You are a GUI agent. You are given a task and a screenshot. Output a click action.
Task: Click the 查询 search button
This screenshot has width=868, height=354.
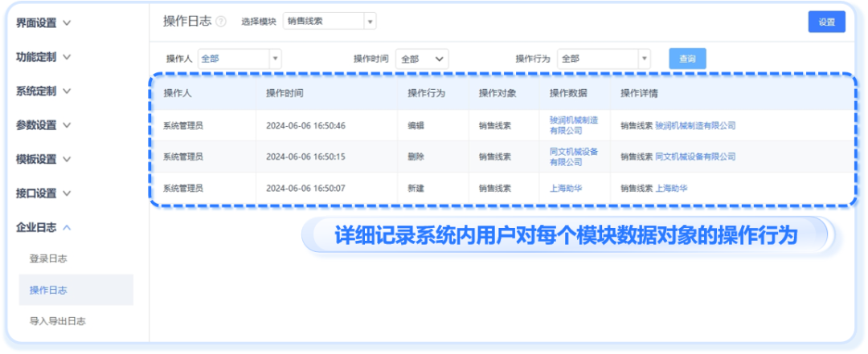(x=687, y=59)
